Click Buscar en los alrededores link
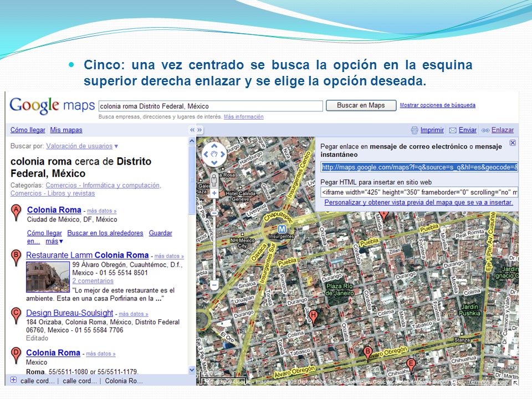The height and width of the screenshot is (399, 532). [x=105, y=233]
